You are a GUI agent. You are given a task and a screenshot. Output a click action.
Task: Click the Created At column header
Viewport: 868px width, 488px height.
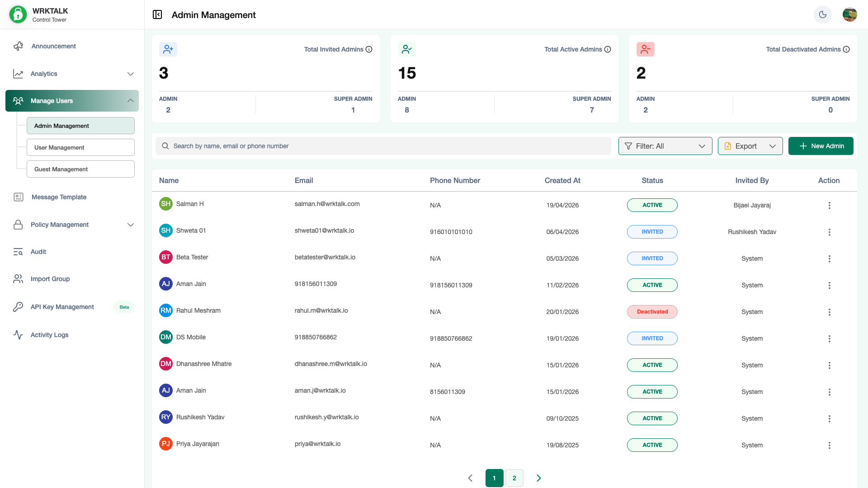pyautogui.click(x=562, y=180)
